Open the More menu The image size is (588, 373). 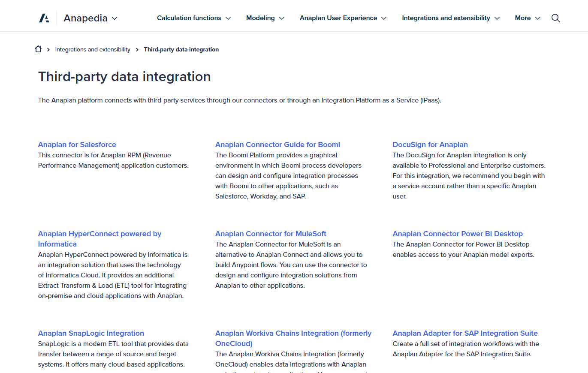528,18
